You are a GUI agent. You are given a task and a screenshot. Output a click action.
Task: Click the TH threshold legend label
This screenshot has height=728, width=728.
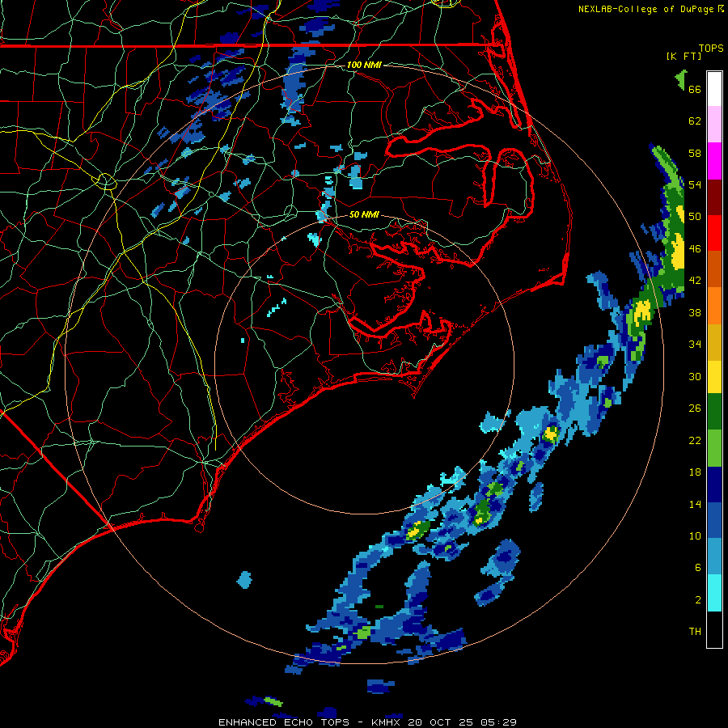tap(695, 631)
